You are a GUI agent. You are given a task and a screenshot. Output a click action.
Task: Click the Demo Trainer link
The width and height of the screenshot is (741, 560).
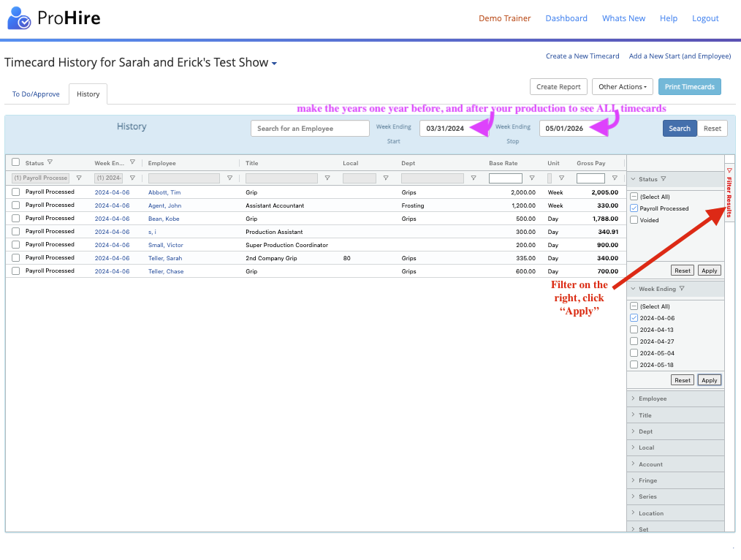pos(504,18)
